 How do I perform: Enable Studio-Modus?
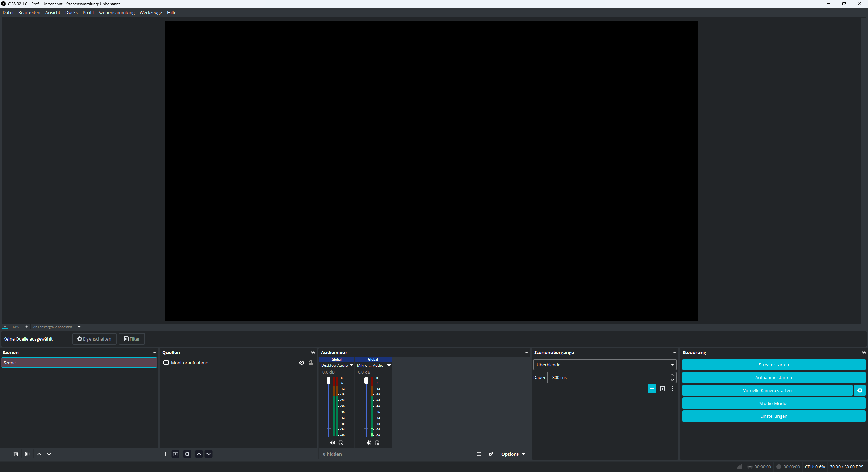click(774, 403)
